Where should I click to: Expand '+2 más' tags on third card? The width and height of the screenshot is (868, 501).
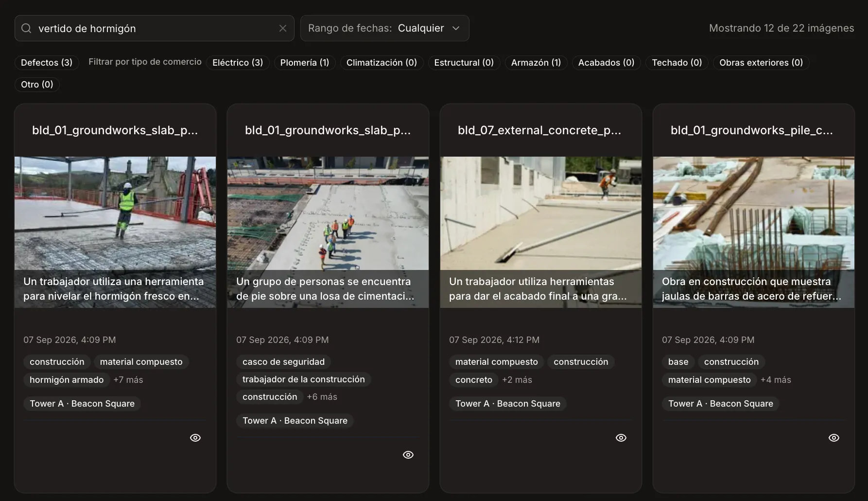(x=517, y=380)
